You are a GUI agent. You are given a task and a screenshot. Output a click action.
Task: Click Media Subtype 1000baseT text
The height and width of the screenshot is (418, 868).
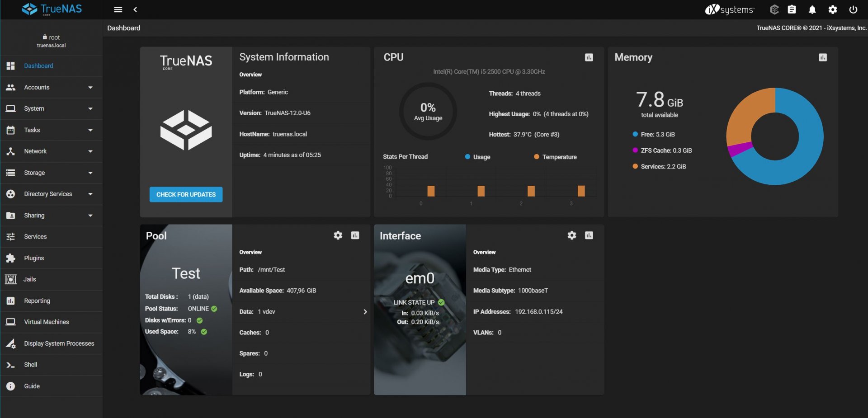tap(510, 291)
